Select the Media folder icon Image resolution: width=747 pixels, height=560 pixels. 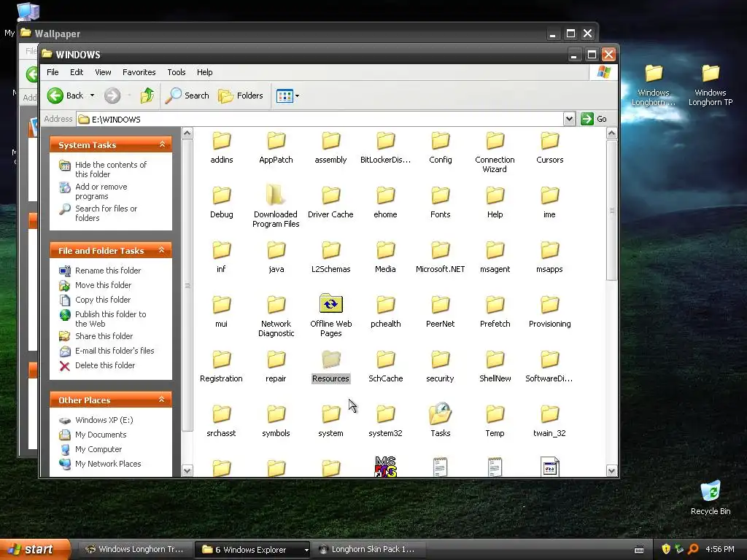pos(385,250)
